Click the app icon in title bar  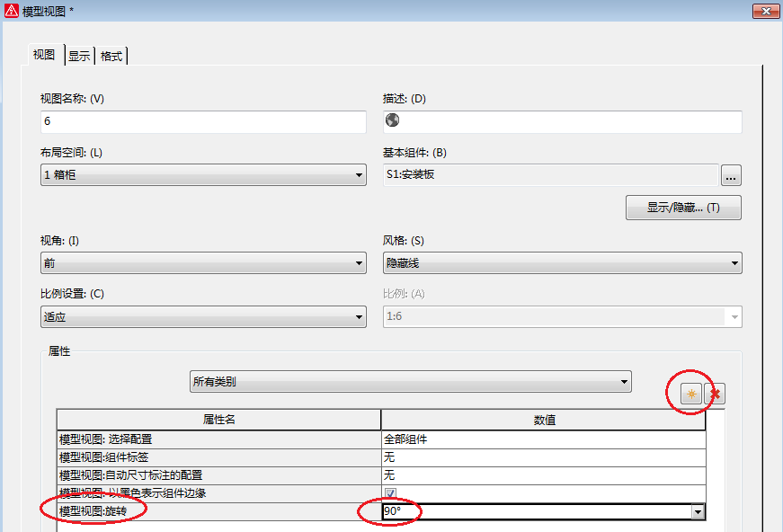coord(11,10)
